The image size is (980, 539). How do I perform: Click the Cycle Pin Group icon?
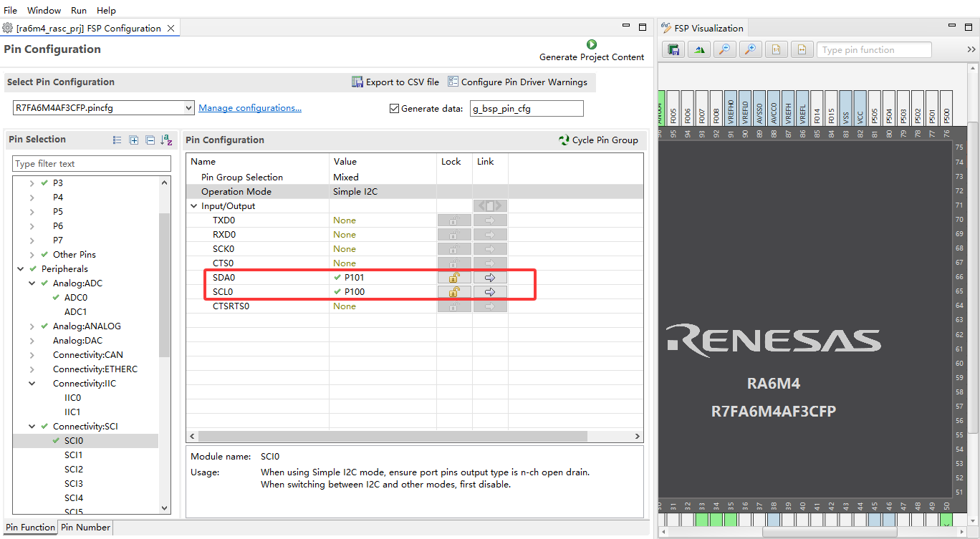tap(564, 140)
